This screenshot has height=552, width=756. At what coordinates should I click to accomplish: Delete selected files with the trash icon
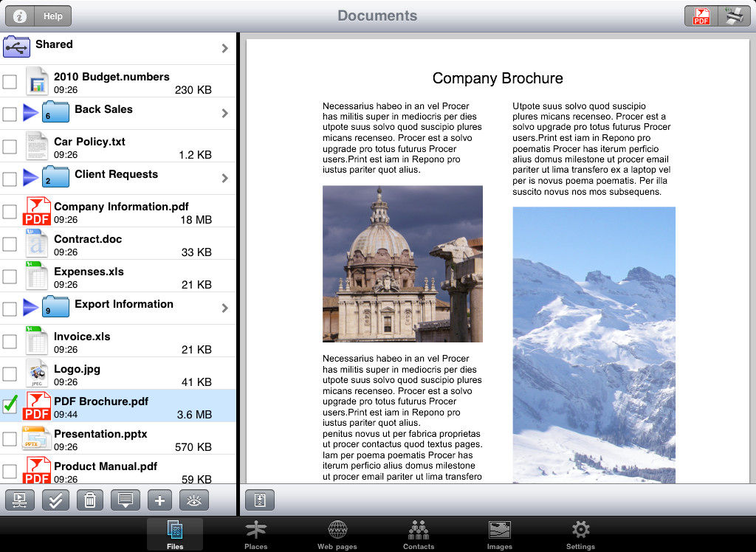click(x=90, y=500)
